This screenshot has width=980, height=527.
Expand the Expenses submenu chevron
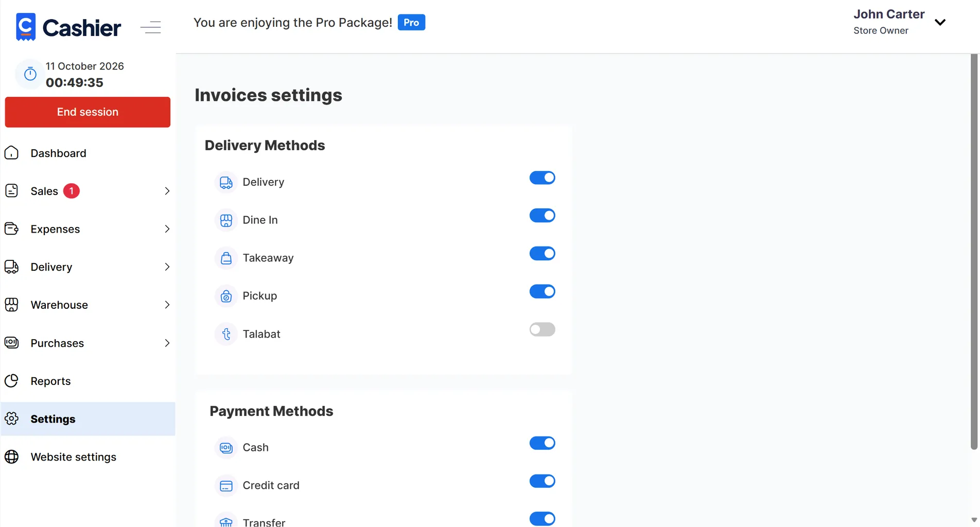click(167, 229)
